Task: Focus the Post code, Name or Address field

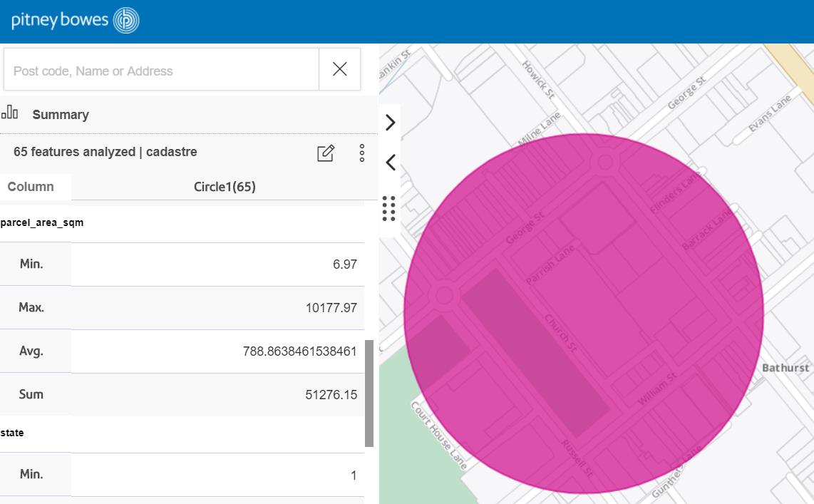Action: (161, 70)
